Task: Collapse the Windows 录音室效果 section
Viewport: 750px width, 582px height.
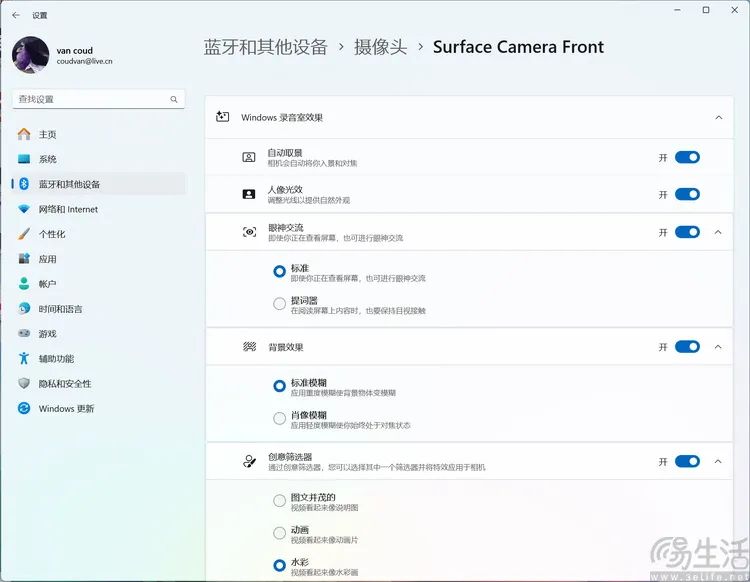Action: [718, 117]
